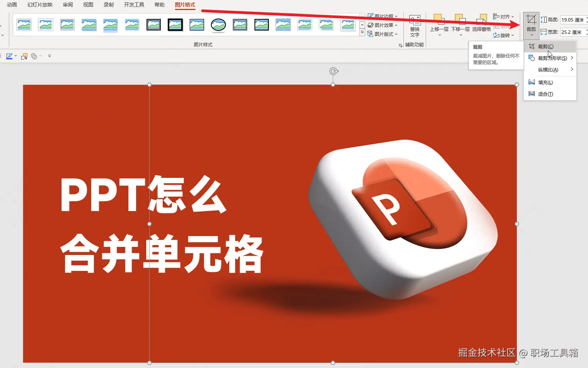This screenshot has width=588, height=368.
Task: Click the right-middle resize handle of the picture
Action: click(x=517, y=224)
